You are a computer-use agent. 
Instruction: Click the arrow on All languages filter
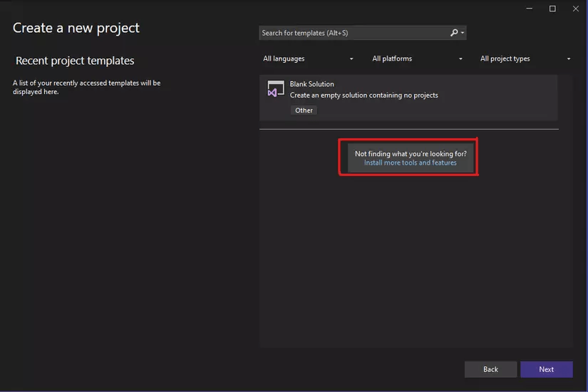coord(351,59)
